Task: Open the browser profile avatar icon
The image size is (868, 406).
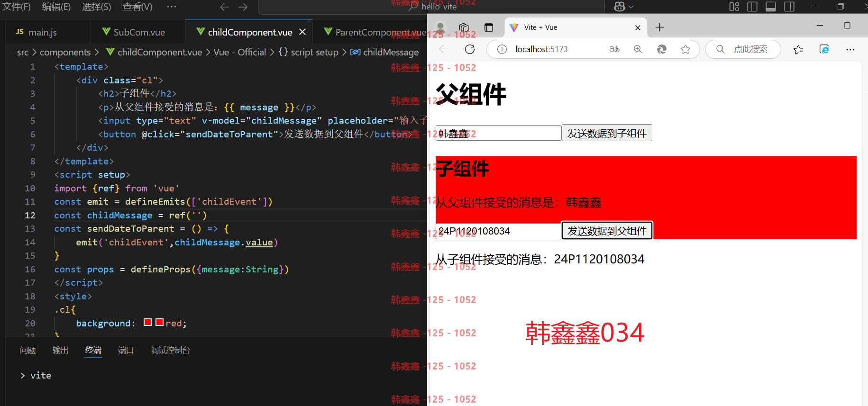Action: click(x=440, y=27)
